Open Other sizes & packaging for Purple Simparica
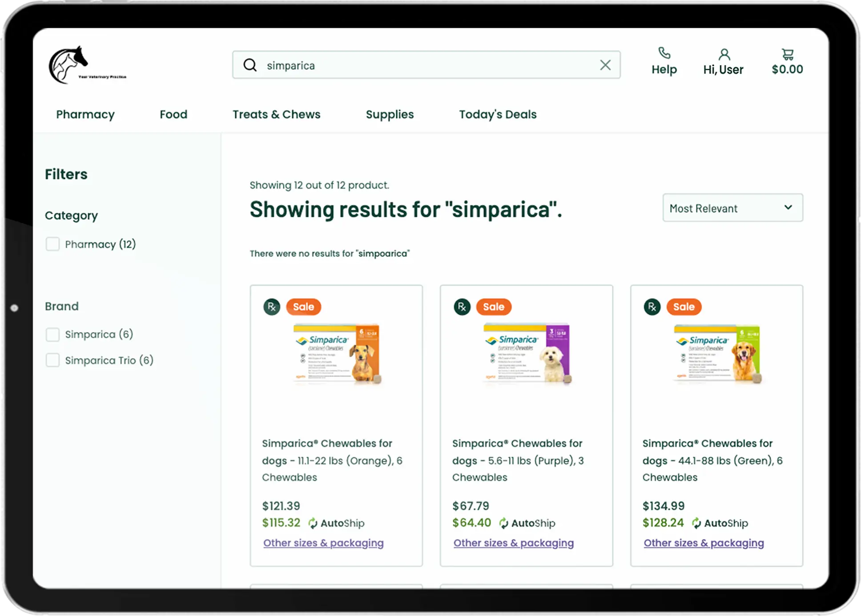Image resolution: width=861 pixels, height=616 pixels. [x=514, y=543]
